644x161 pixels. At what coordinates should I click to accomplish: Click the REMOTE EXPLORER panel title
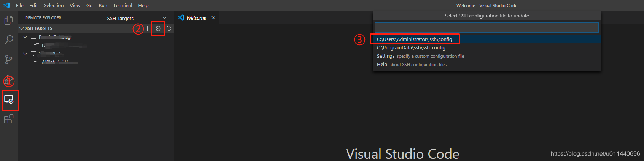coord(43,18)
